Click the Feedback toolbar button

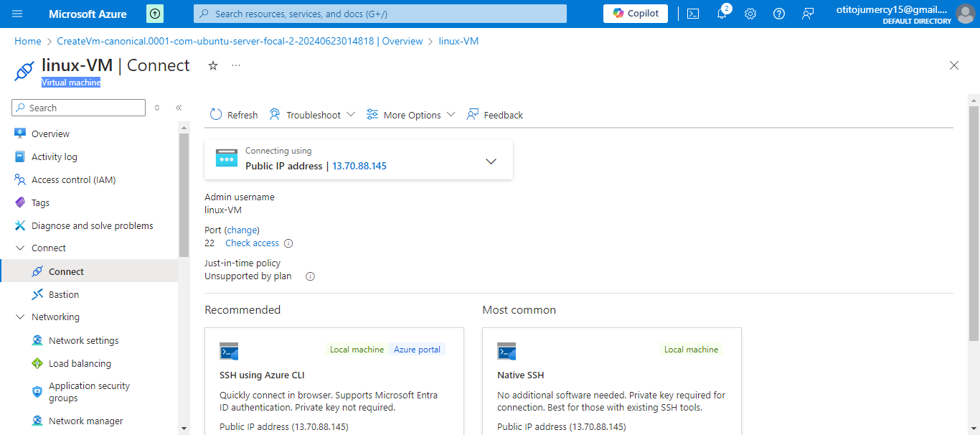click(x=495, y=115)
